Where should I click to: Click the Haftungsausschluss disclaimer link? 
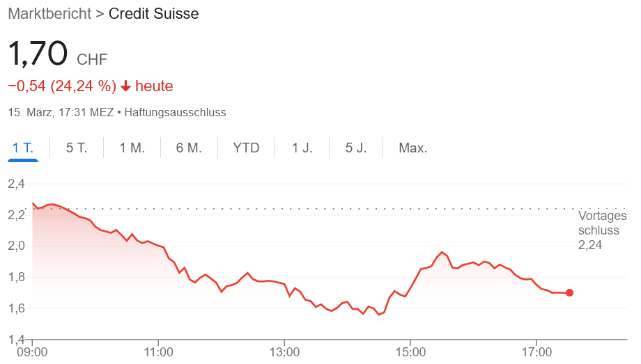coord(175,112)
